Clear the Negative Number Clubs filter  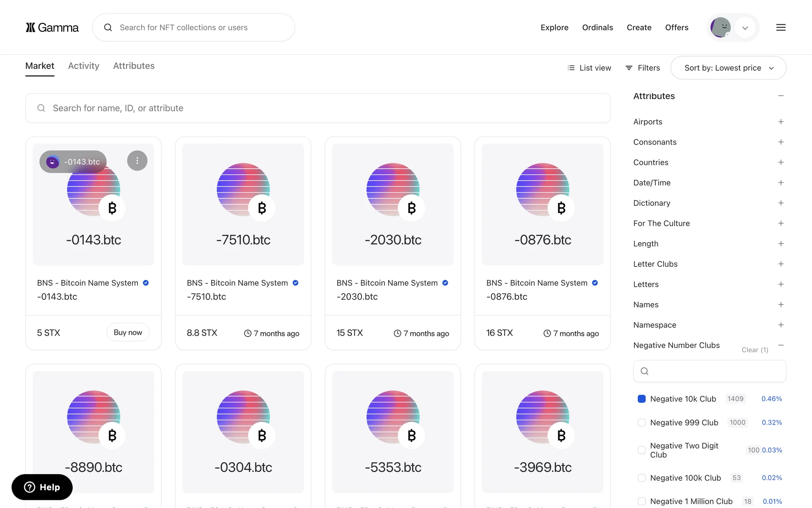point(754,350)
